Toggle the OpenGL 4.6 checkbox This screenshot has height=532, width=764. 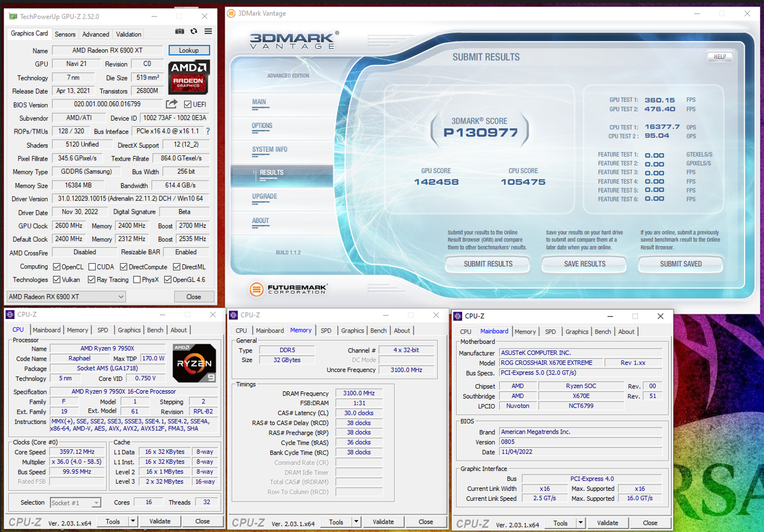(x=168, y=280)
